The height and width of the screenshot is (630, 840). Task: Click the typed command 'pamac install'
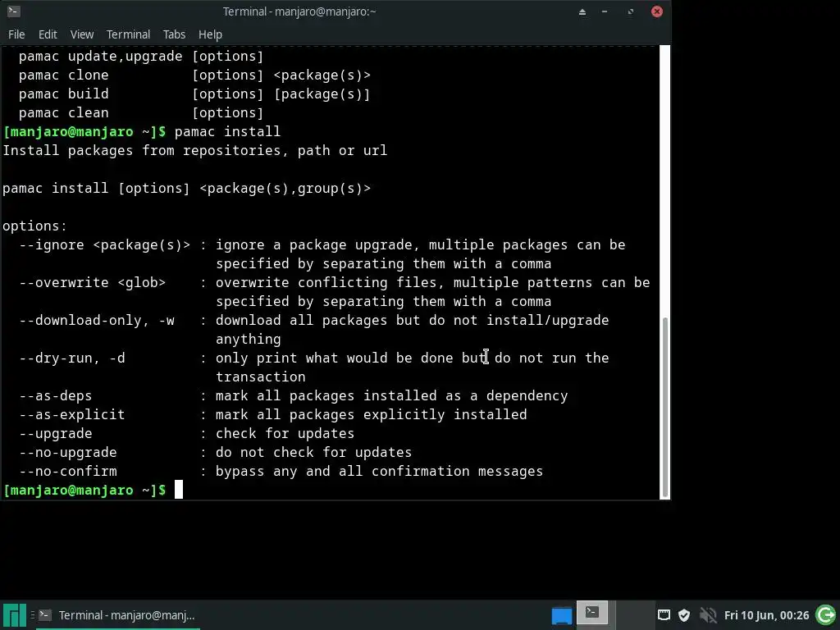point(227,132)
